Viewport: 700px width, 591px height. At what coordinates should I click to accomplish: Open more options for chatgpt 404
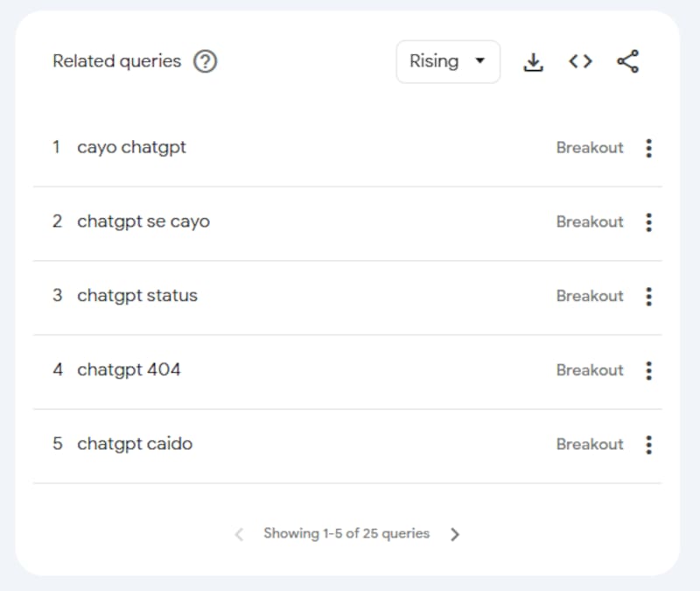click(648, 370)
